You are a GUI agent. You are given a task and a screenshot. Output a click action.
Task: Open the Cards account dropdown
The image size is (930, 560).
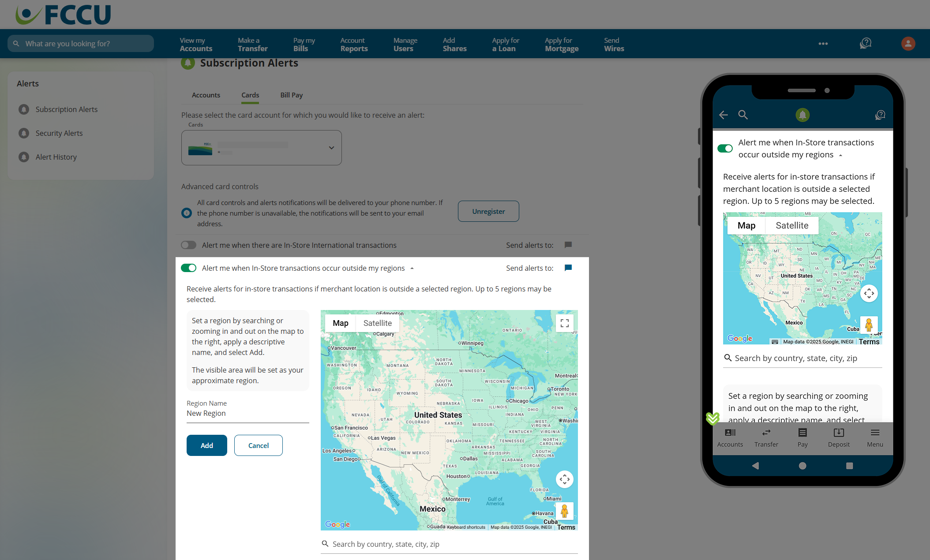(261, 148)
